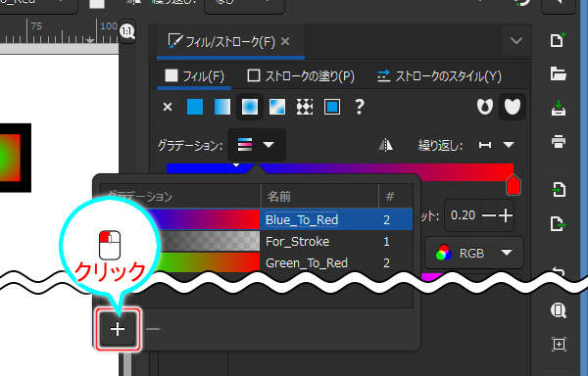588x376 pixels.
Task: Click the 1:1 zoom icon by the ruler
Action: tap(127, 31)
